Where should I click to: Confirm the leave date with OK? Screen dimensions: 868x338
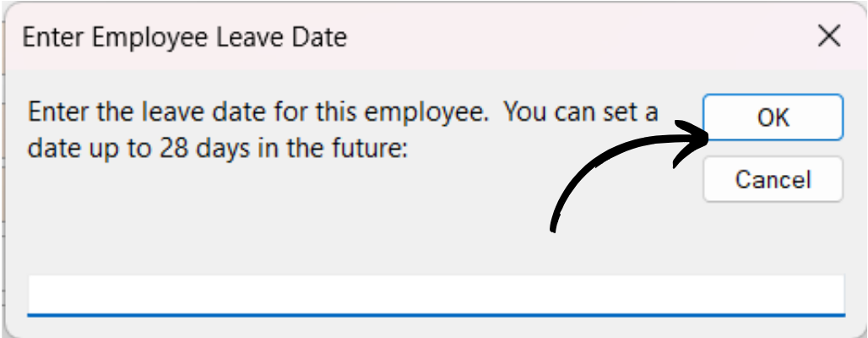click(773, 117)
